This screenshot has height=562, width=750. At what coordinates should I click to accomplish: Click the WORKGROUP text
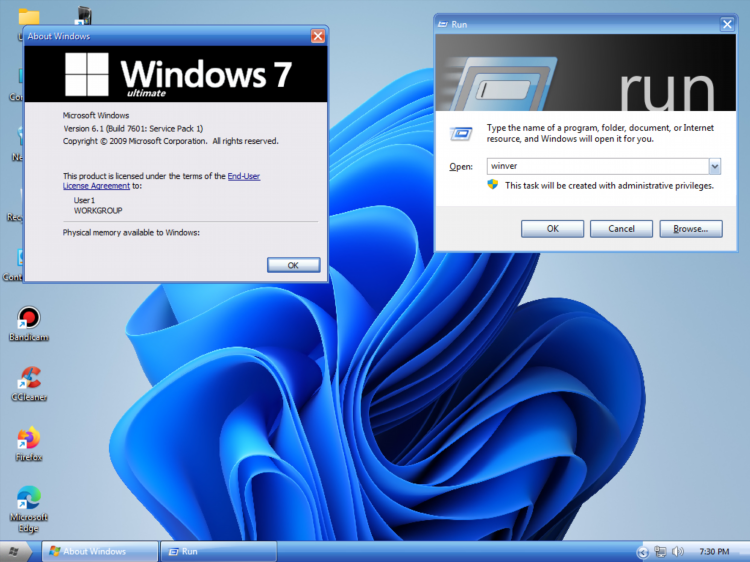click(x=98, y=210)
